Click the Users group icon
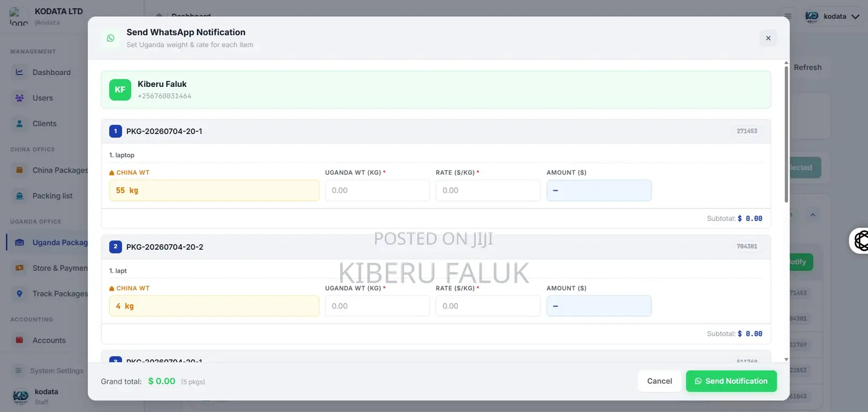The image size is (868, 412). (20, 98)
